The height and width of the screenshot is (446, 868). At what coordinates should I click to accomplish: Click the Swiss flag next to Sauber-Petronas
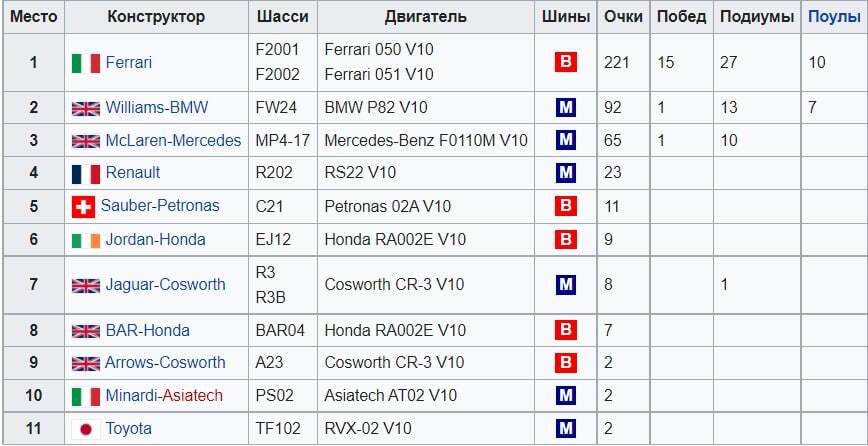tap(84, 206)
